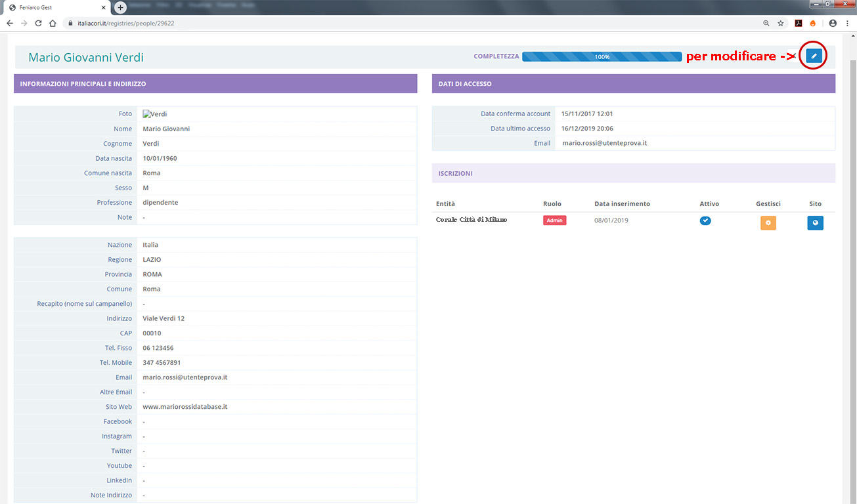Open the Sito globe button
The image size is (857, 504).
click(815, 223)
